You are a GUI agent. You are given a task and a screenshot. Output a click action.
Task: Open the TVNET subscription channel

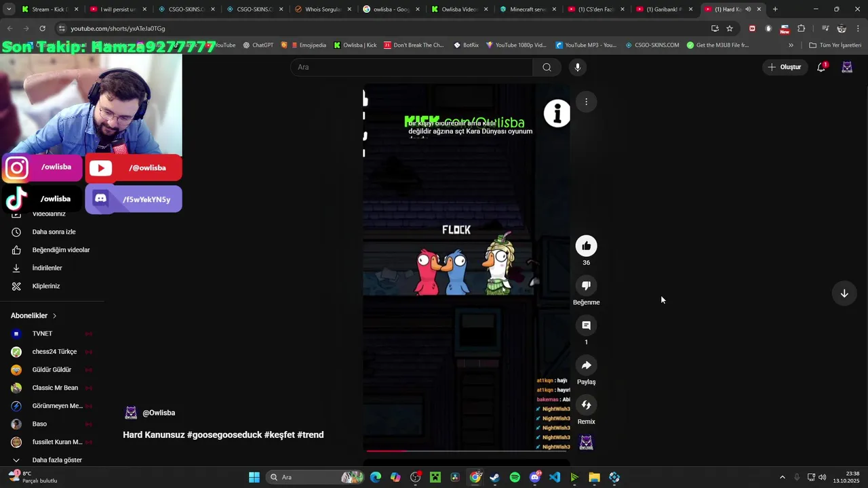52,333
